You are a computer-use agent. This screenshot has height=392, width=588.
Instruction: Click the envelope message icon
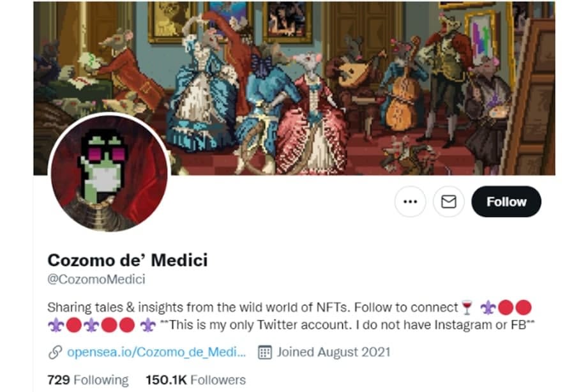pyautogui.click(x=449, y=202)
